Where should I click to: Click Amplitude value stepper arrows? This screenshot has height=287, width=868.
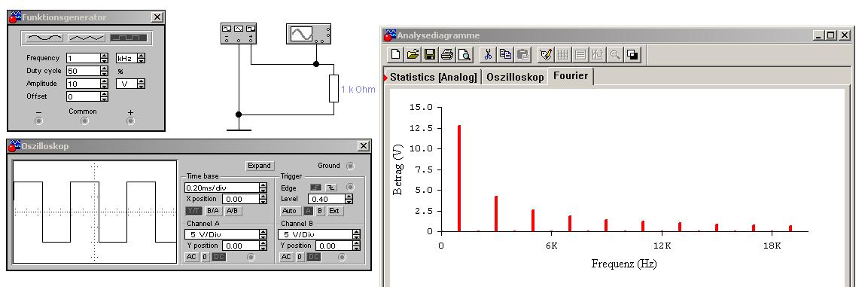click(x=104, y=84)
